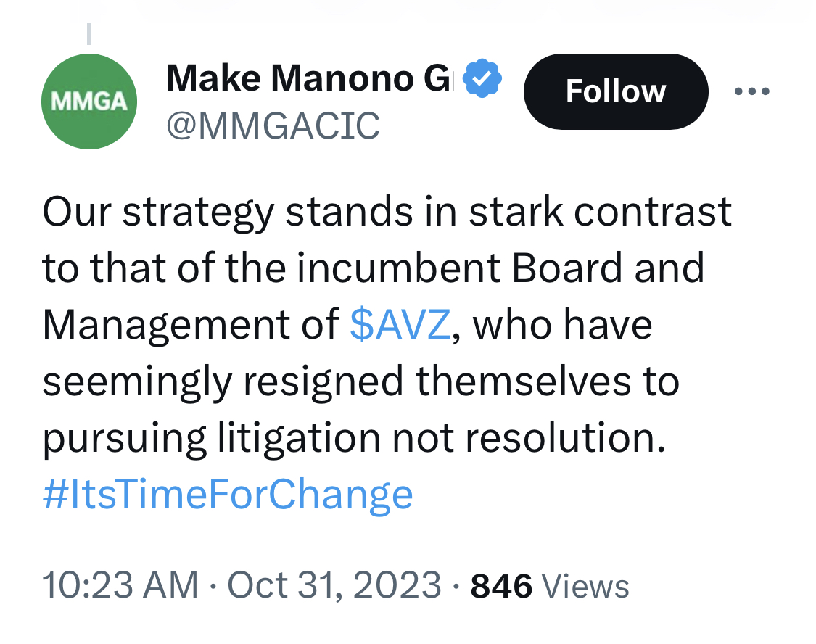Click the MMGA lettering inside avatar
Screen dimensions: 816x644
tap(89, 102)
